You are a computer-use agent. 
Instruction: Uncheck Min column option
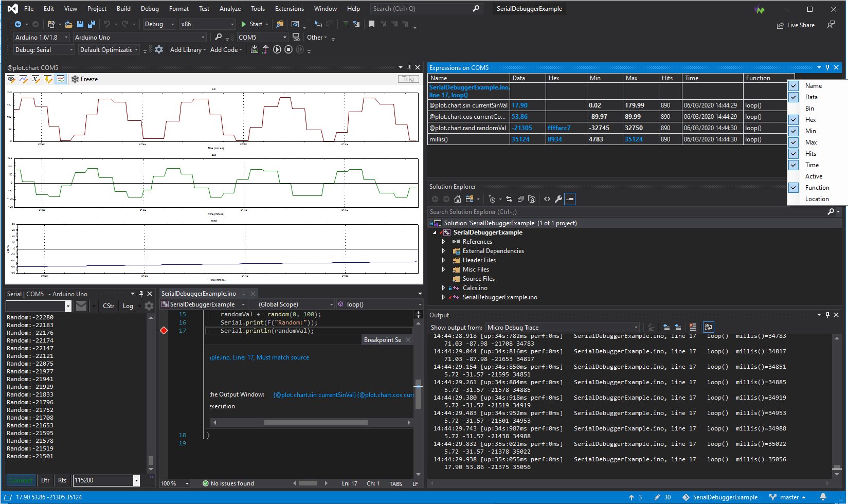point(794,131)
